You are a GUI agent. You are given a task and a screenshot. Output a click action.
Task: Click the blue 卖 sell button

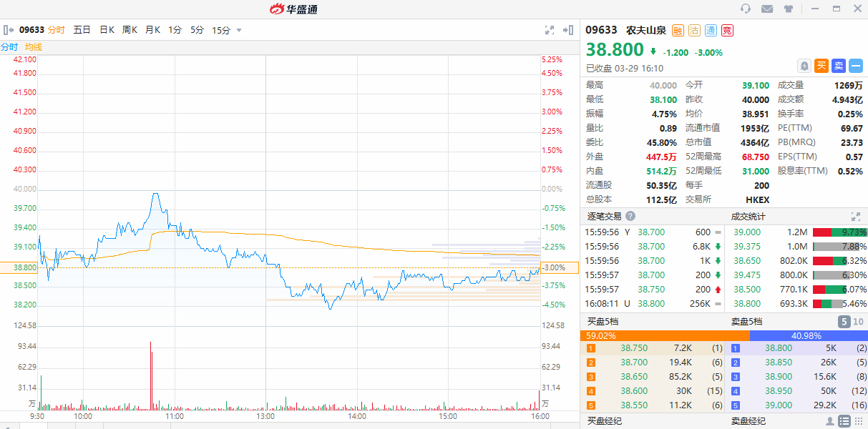point(839,65)
